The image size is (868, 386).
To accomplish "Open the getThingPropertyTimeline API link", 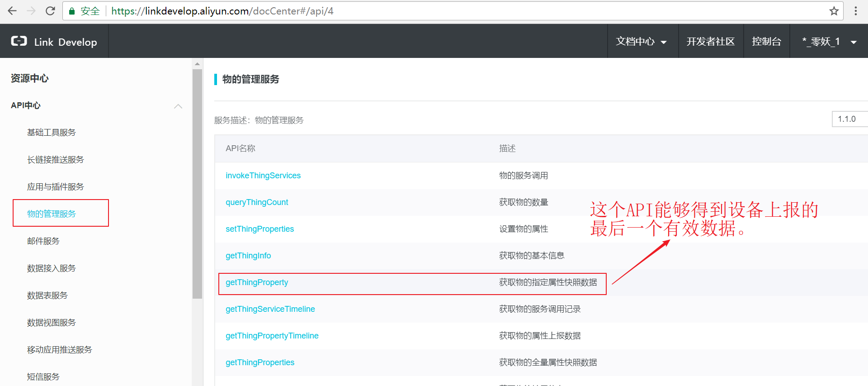I will point(272,336).
